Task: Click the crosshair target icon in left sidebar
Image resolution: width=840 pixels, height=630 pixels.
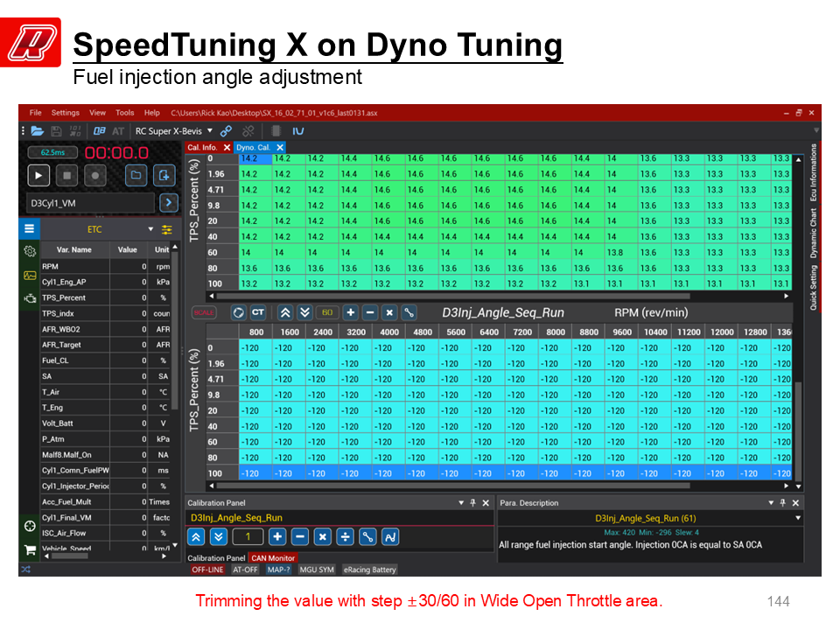Action: coord(30,526)
